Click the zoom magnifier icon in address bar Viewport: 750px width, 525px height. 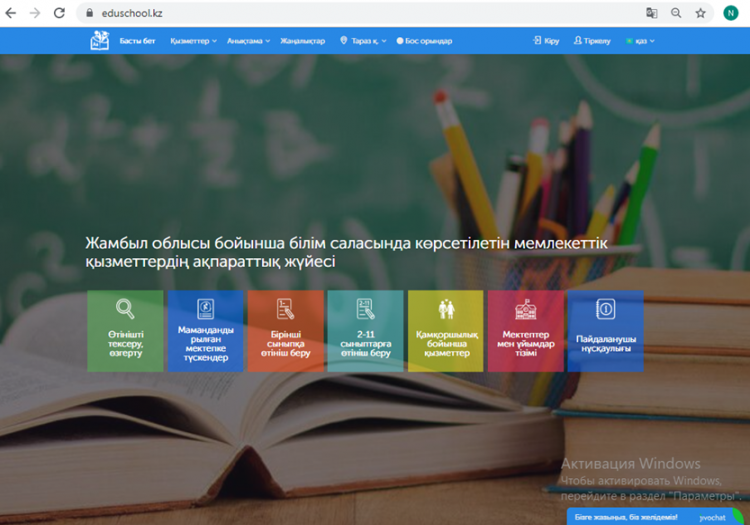click(x=676, y=13)
